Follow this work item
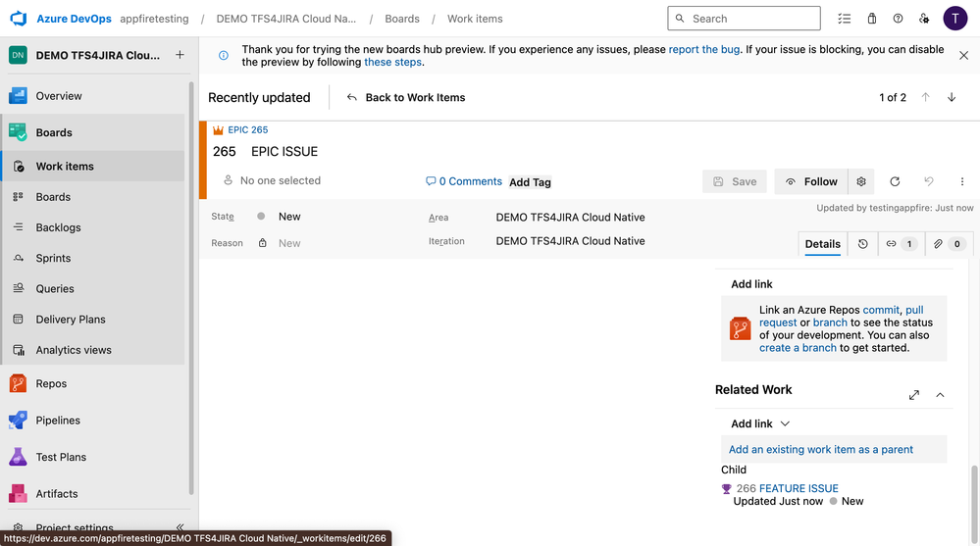Screen dimensions: 980x546 point(811,181)
